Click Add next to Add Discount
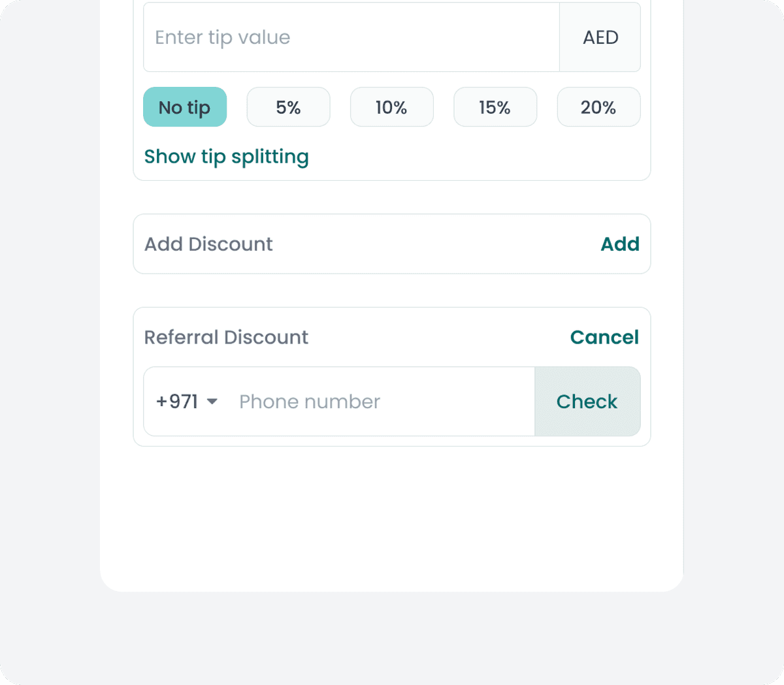 (620, 244)
